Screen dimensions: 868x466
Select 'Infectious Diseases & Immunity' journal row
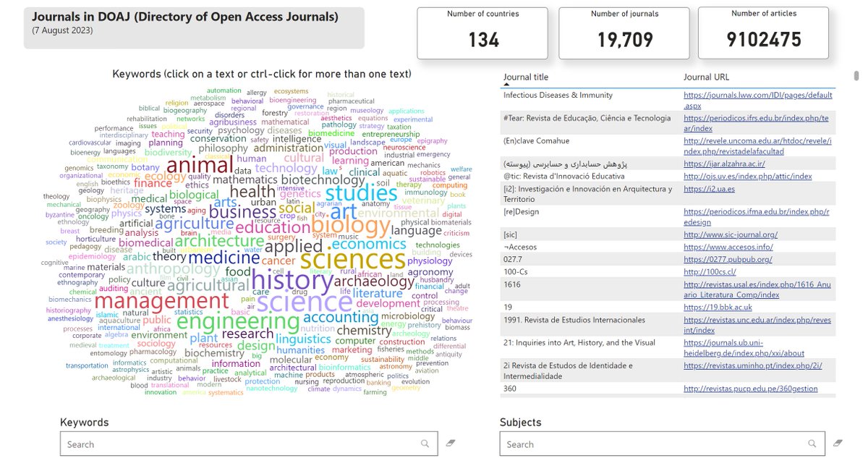click(x=558, y=95)
